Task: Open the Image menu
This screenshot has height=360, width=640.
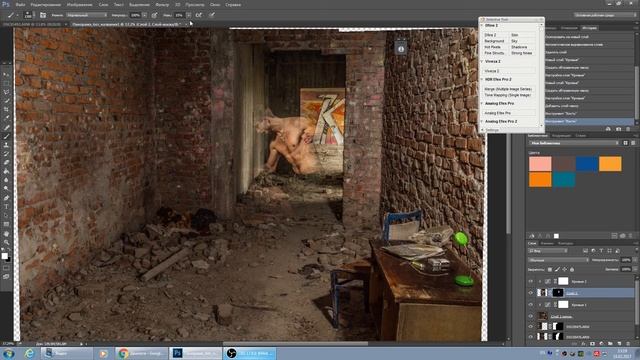Action: pyautogui.click(x=79, y=4)
